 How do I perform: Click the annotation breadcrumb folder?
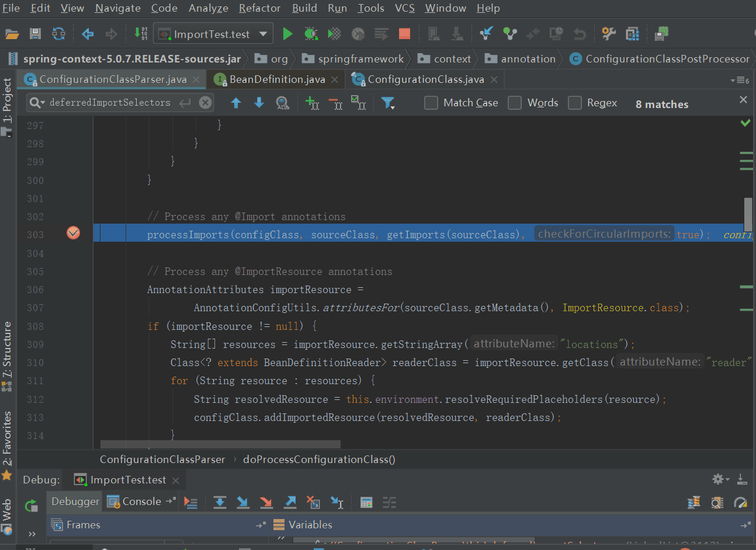click(x=520, y=59)
